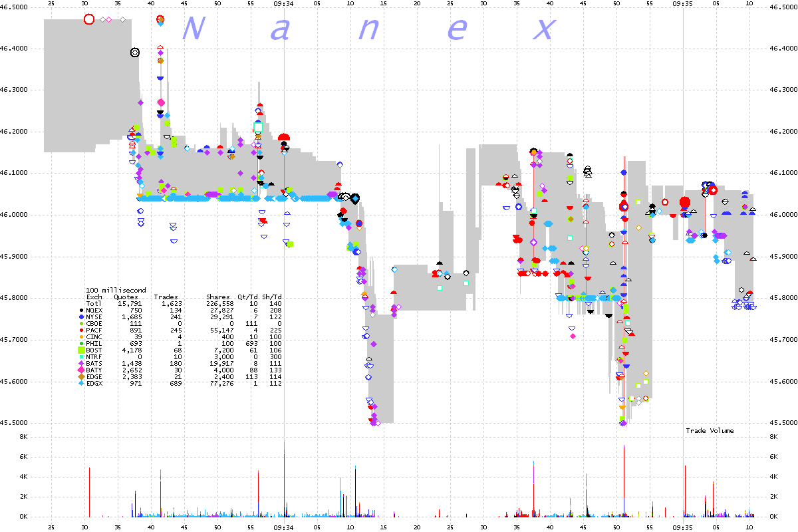Click the large hollow red circle near 46.47
This screenshot has height=532, width=798.
click(89, 19)
